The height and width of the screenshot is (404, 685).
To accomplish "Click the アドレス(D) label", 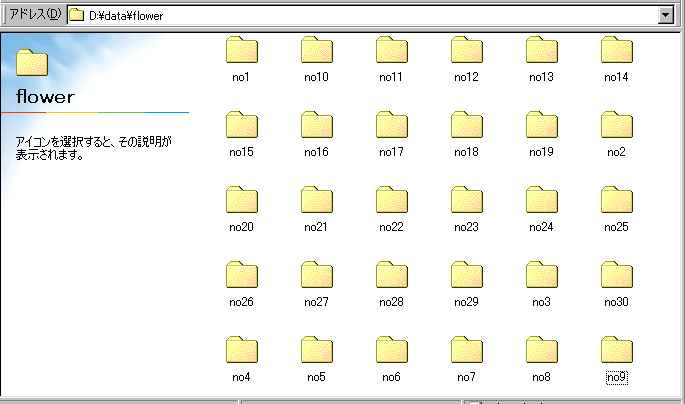I will tap(35, 14).
